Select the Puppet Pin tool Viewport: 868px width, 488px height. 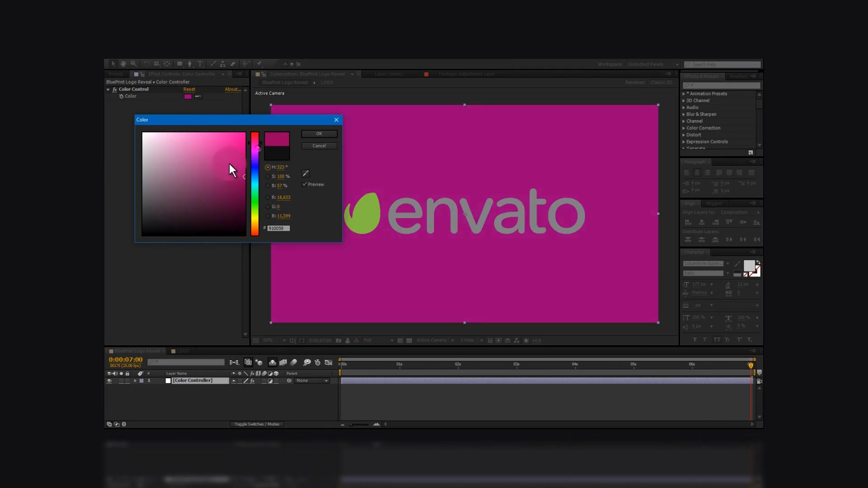pyautogui.click(x=259, y=64)
